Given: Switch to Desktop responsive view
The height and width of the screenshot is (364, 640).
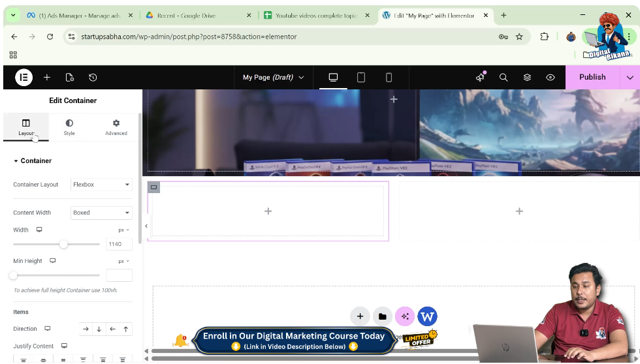Looking at the screenshot, I should coord(333,77).
